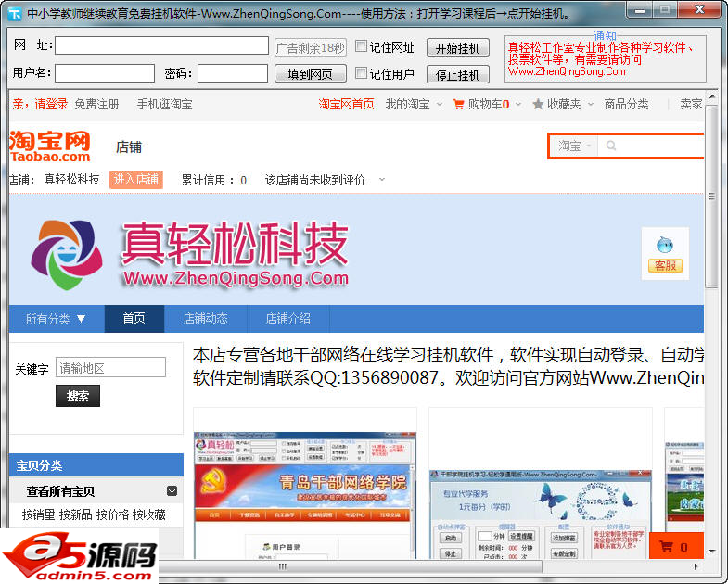
Task: Click the 停止挂机 button
Action: (x=458, y=75)
